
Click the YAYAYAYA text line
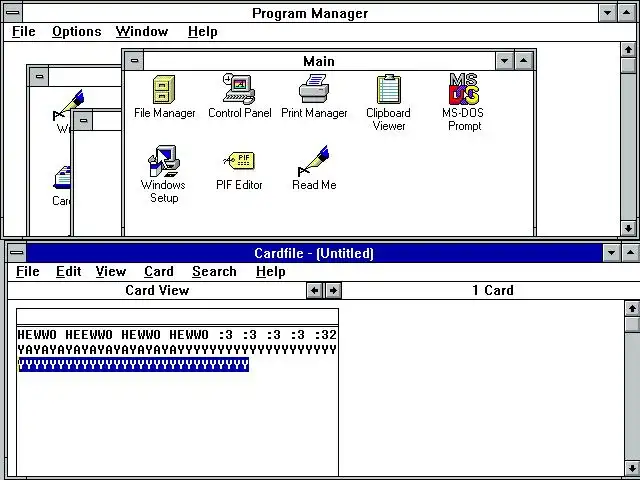click(177, 349)
